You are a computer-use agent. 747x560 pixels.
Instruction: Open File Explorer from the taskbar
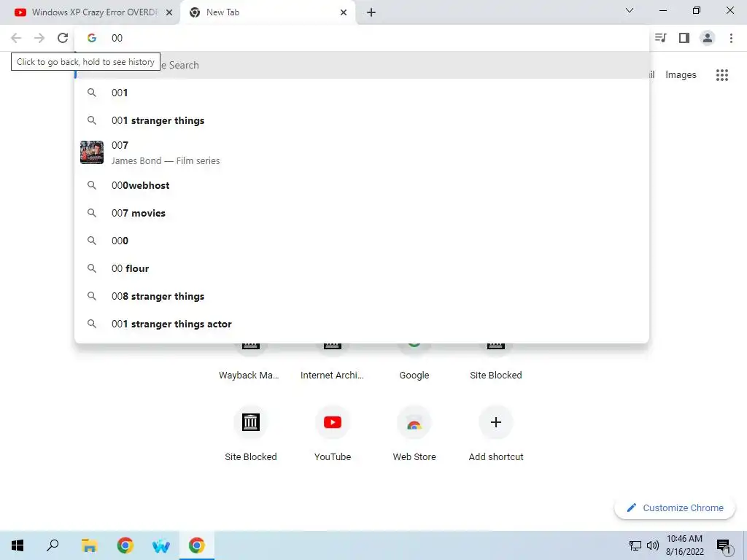[89, 545]
